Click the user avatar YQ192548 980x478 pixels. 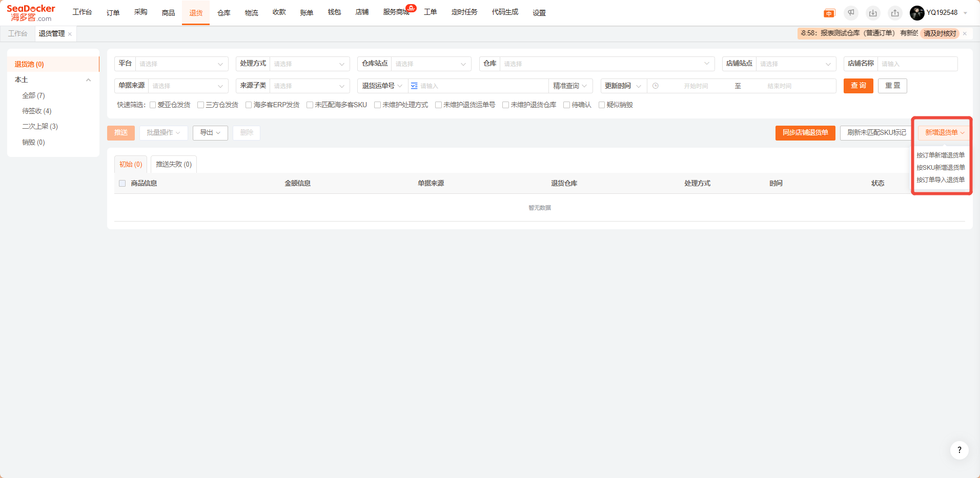click(x=917, y=13)
